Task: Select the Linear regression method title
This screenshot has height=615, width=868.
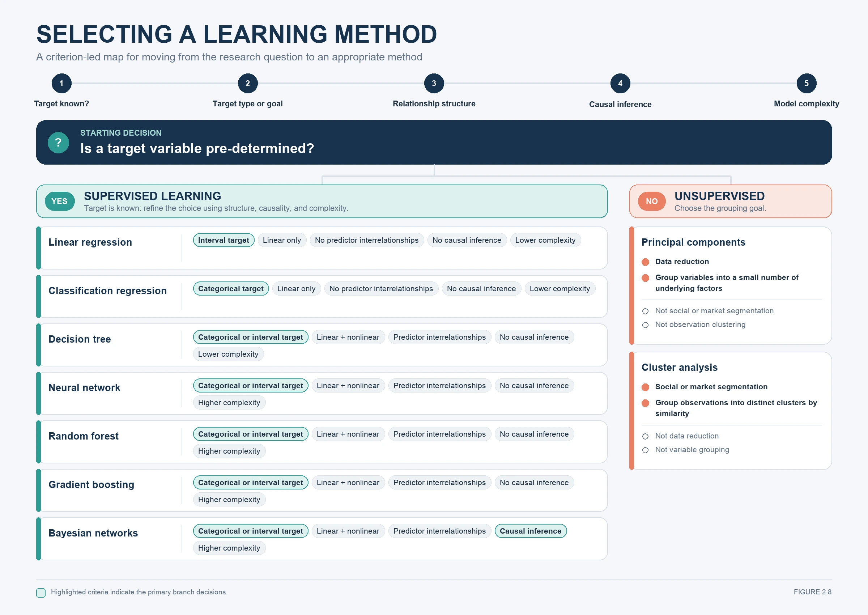Action: tap(90, 242)
